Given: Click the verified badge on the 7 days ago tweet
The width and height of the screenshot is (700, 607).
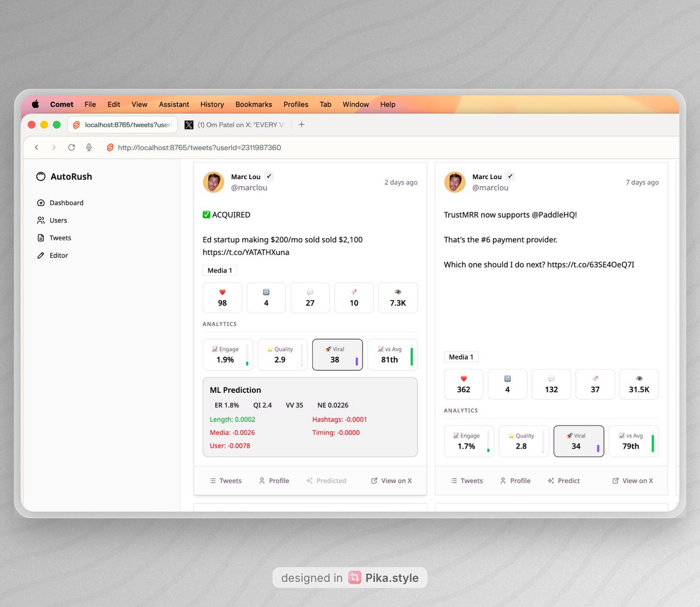Looking at the screenshot, I should (x=510, y=176).
